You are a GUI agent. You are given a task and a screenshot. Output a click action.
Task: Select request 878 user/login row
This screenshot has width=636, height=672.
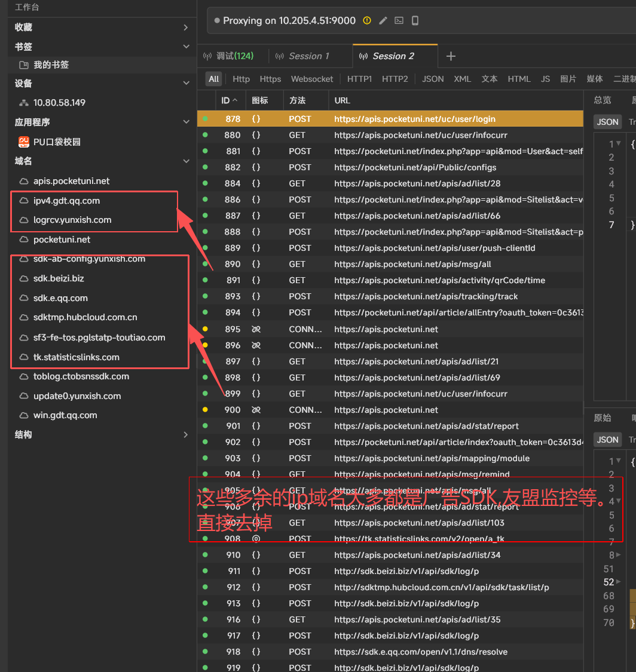389,119
